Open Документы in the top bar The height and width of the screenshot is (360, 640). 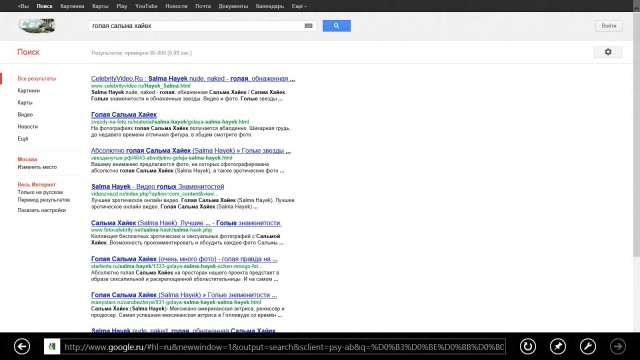coord(233,6)
